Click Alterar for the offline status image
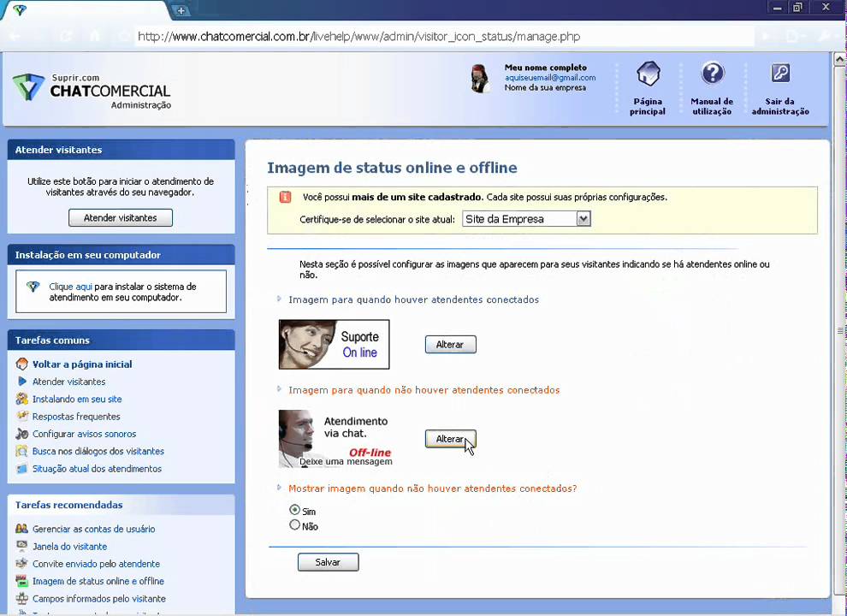 click(451, 439)
